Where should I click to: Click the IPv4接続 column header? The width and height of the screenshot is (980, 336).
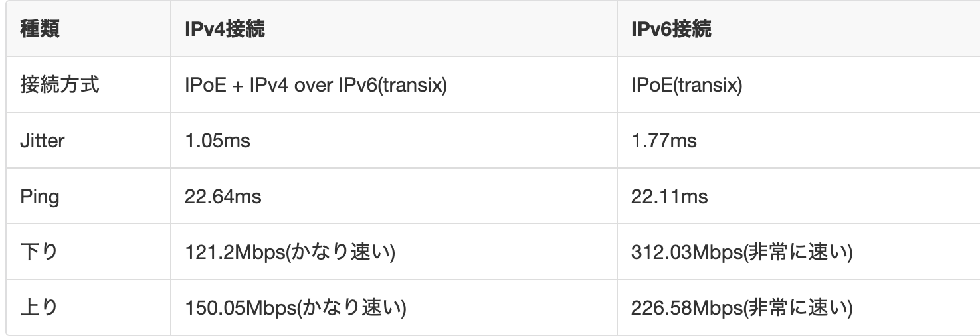(x=225, y=30)
